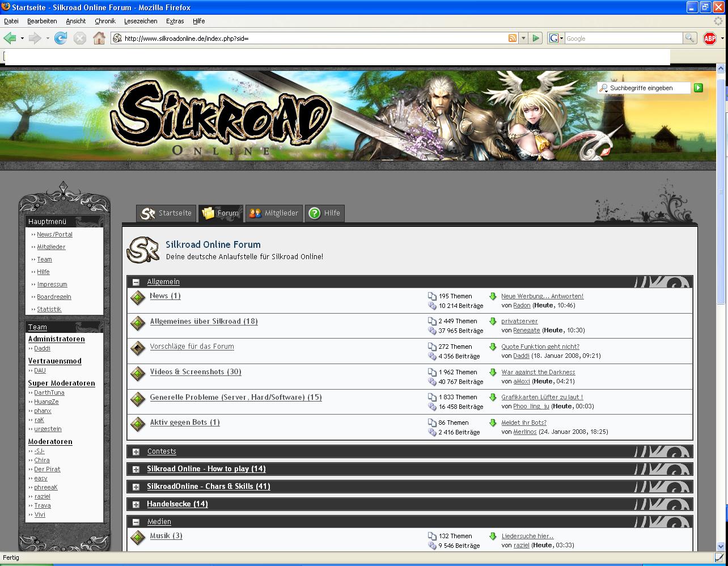Viewport: 728px width, 566px height.
Task: Click the magnifier icon in Google search box
Action: click(x=689, y=38)
